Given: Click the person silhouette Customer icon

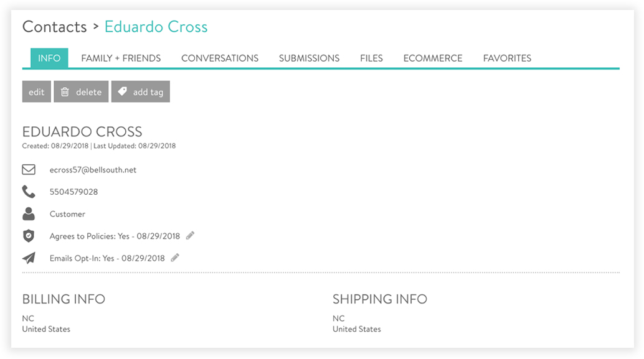Looking at the screenshot, I should (29, 214).
